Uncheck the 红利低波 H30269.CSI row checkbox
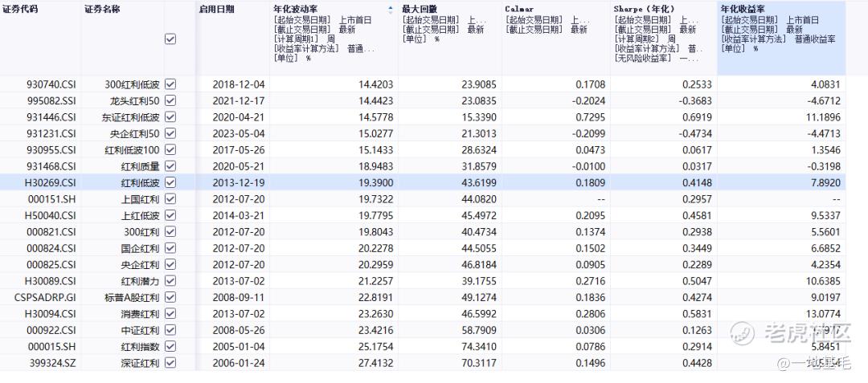Image resolution: width=868 pixels, height=383 pixels. 170,182
